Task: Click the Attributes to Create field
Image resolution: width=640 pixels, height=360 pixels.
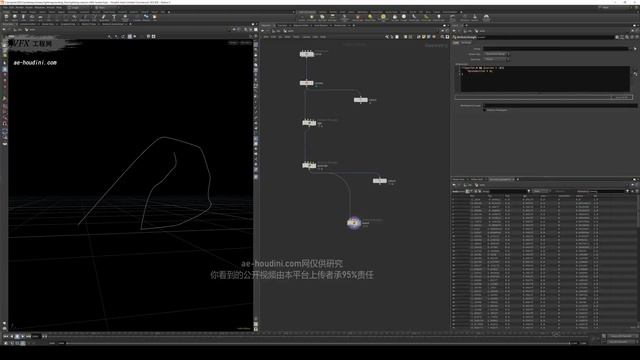Action: tap(560, 105)
